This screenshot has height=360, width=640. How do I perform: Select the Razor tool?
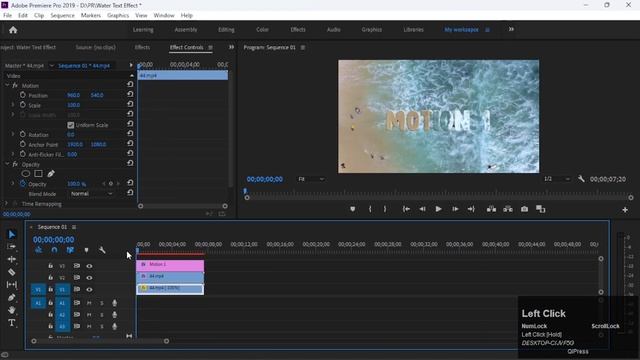point(11,272)
